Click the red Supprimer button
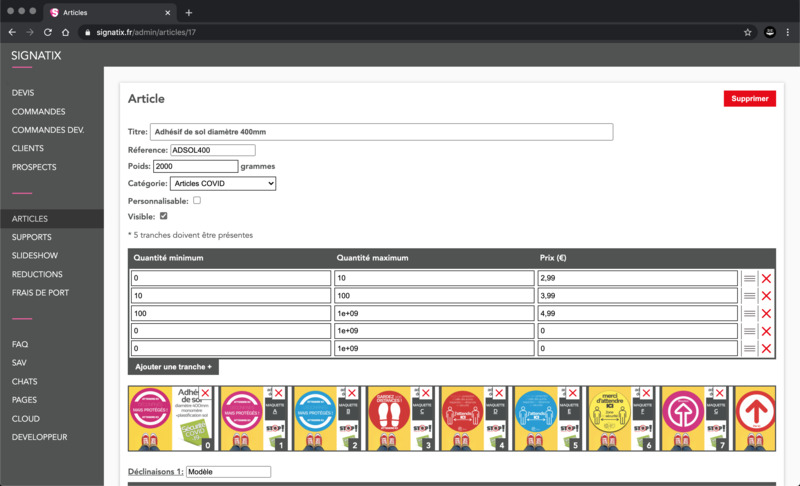This screenshot has width=800, height=486. [749, 99]
